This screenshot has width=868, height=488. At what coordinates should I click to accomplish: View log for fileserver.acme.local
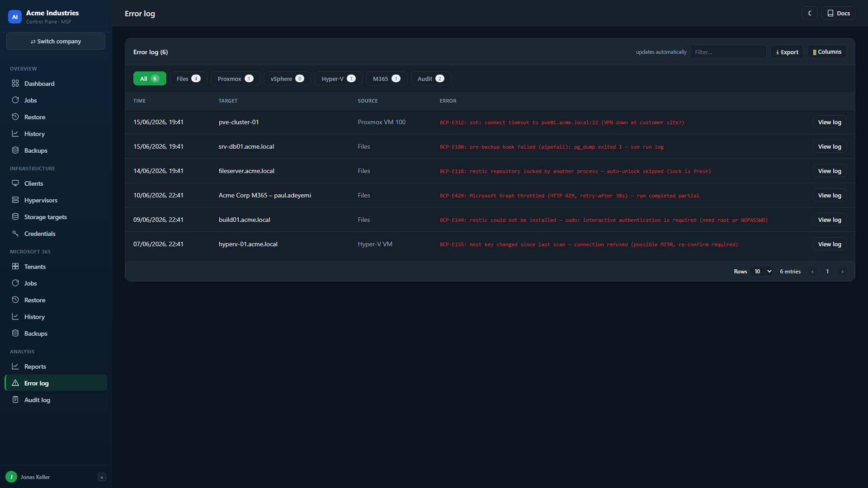click(830, 171)
